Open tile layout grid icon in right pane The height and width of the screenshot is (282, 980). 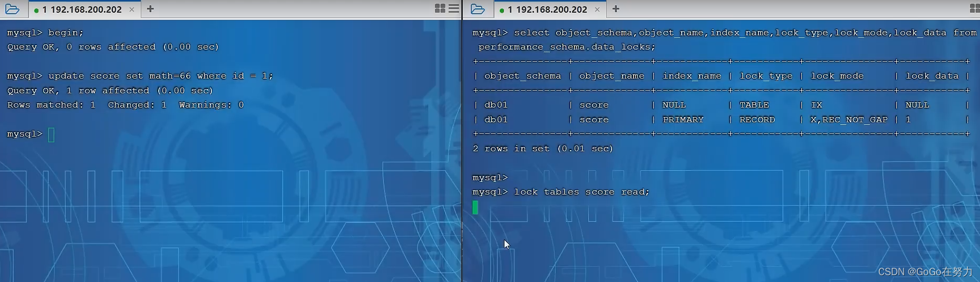tap(975, 8)
